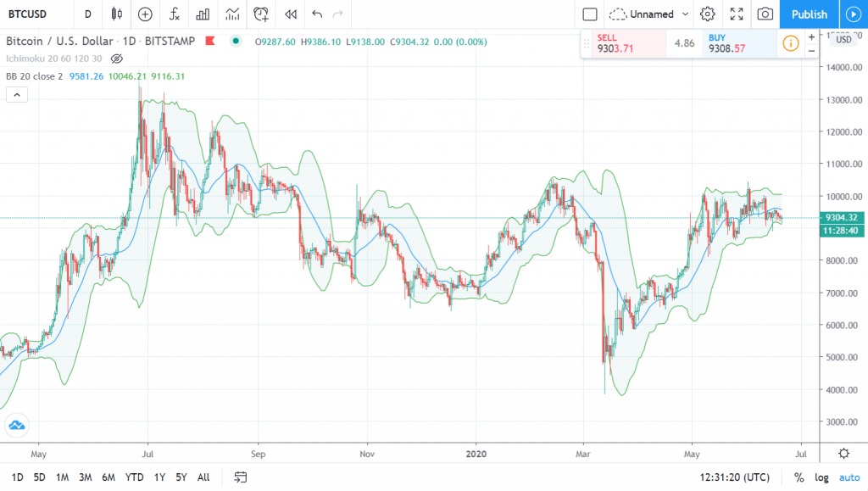The image size is (868, 491).
Task: Open the go to date icon
Action: click(x=240, y=477)
